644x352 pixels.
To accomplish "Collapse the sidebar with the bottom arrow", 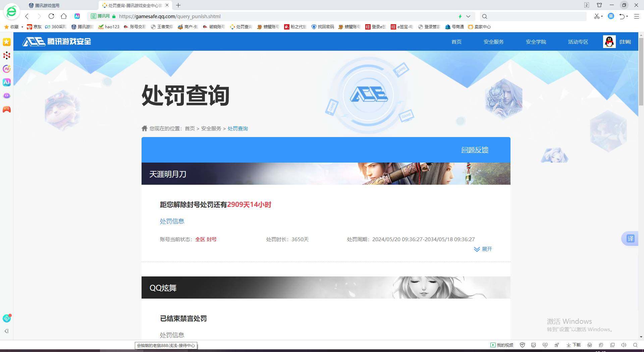I will 6,331.
